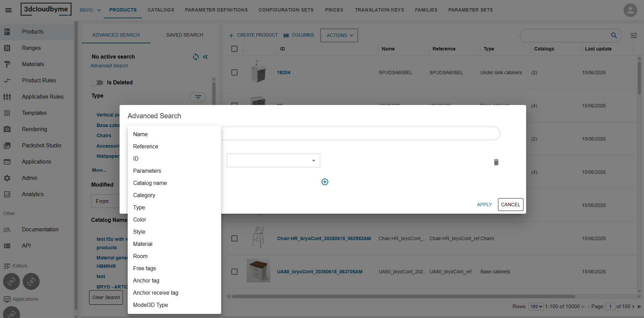644x318 pixels.
Task: Click the API sidebar icon
Action: [x=7, y=246]
